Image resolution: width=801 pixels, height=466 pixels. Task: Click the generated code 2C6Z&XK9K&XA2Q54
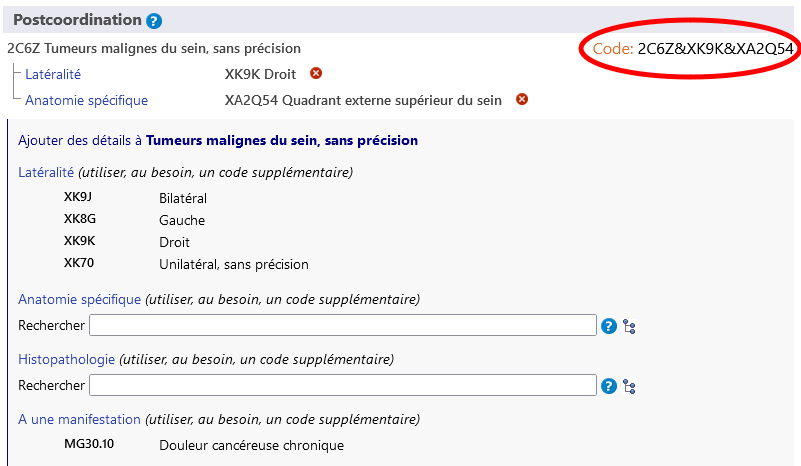715,48
